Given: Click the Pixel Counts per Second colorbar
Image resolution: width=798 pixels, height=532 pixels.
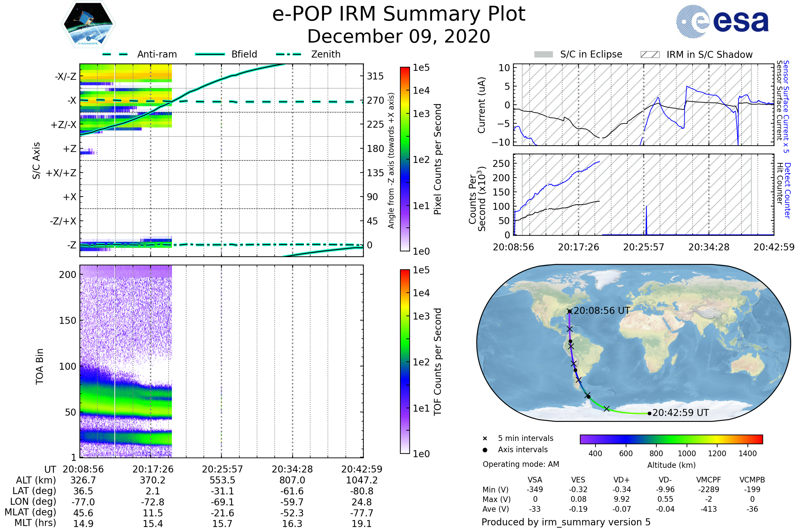Looking at the screenshot, I should [405, 159].
